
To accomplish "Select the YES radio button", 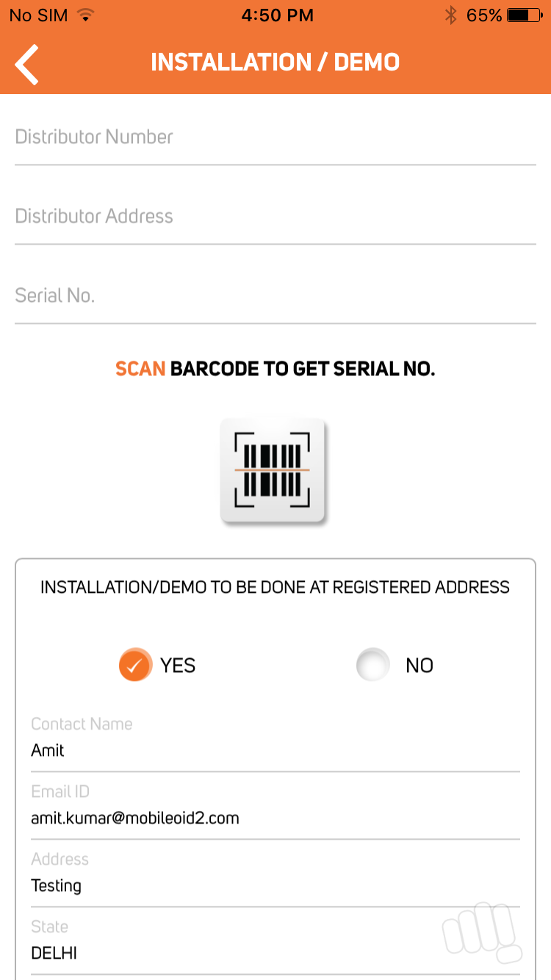I will click(135, 665).
